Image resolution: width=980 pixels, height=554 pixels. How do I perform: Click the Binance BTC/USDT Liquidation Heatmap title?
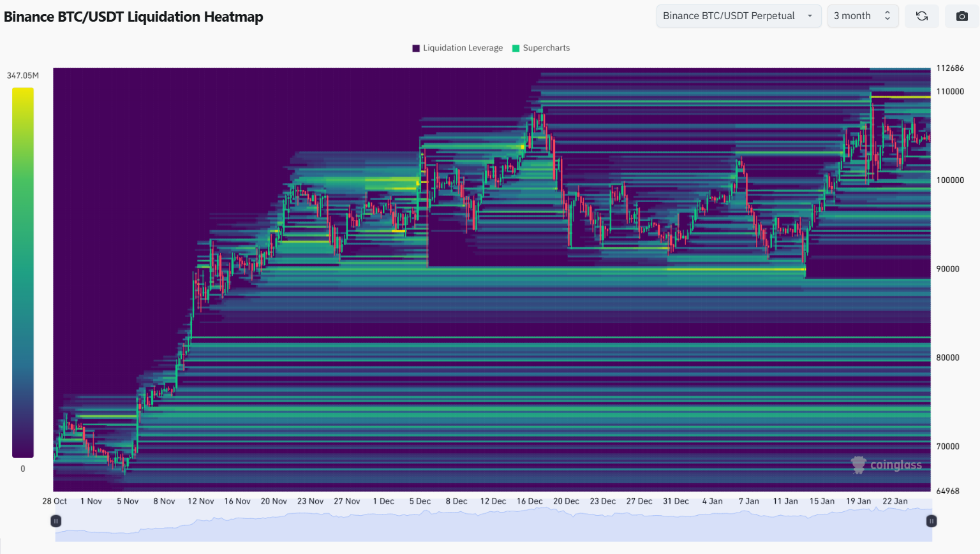click(x=133, y=17)
